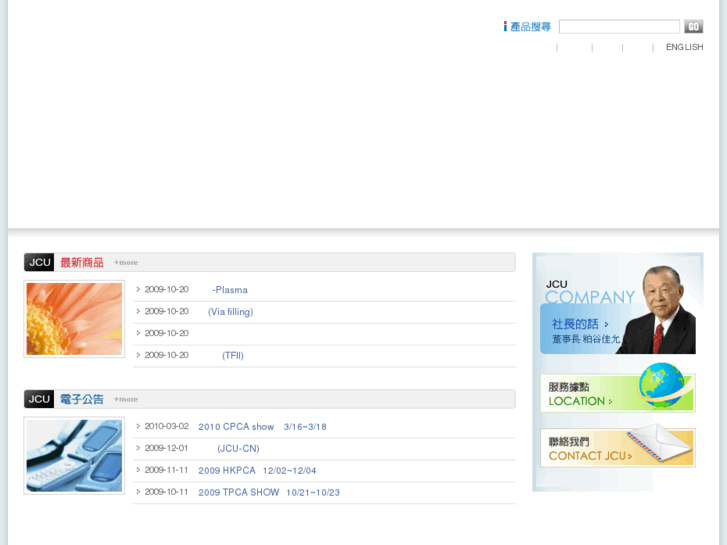Open the 聯絡我們 CONTACT JCU banner
727x545 pixels.
[x=618, y=447]
